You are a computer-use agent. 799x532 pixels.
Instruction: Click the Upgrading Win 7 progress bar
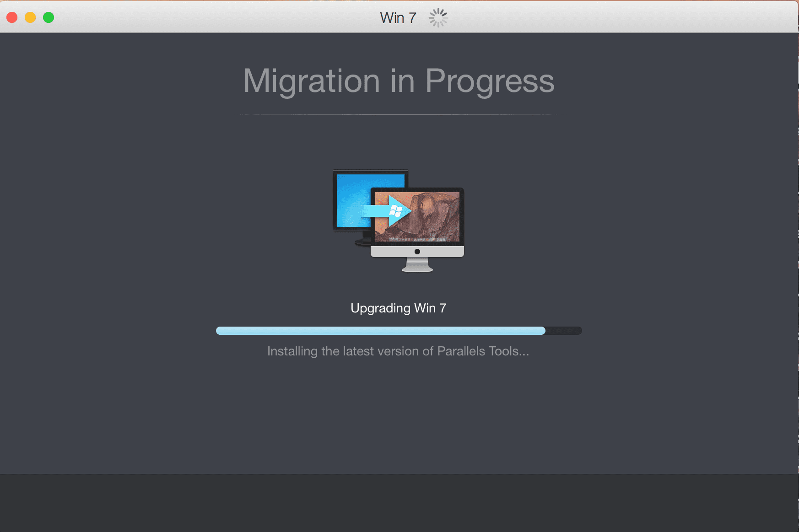coord(399,331)
